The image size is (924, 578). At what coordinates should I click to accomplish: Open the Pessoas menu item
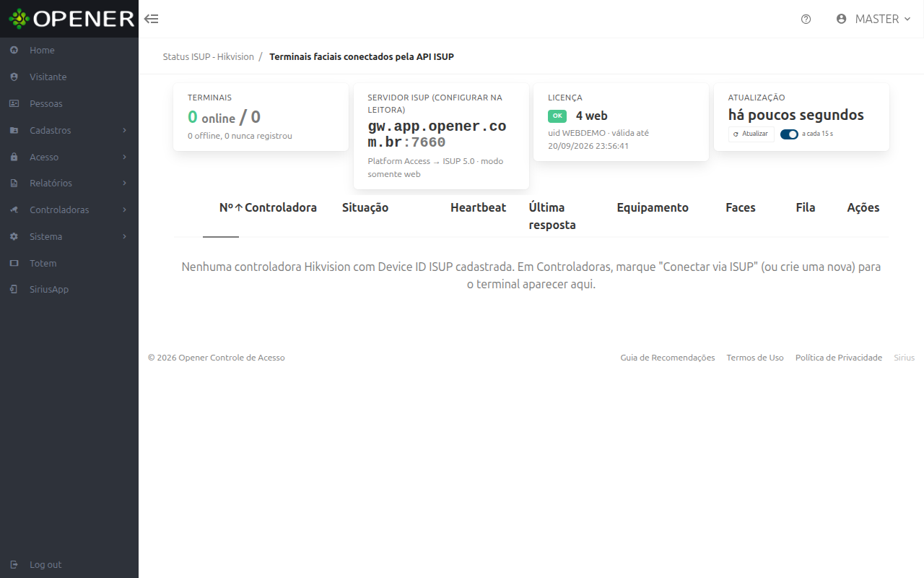click(69, 104)
